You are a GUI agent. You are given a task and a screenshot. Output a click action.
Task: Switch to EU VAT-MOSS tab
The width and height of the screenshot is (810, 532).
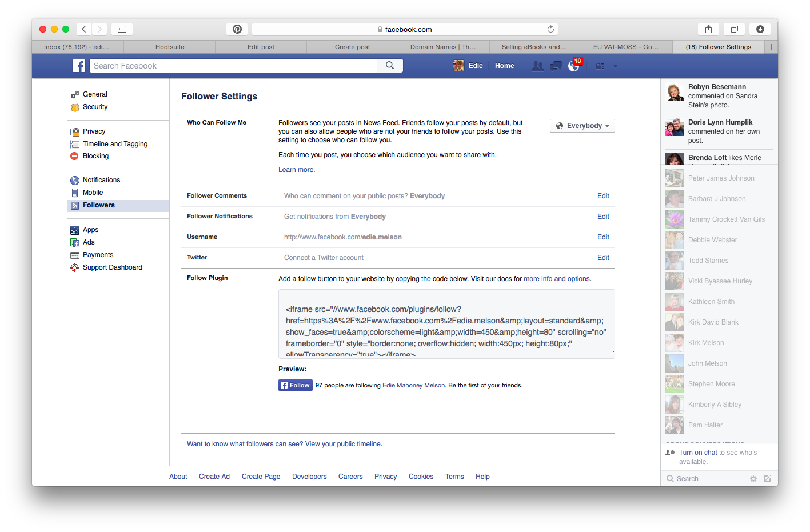[x=626, y=47]
